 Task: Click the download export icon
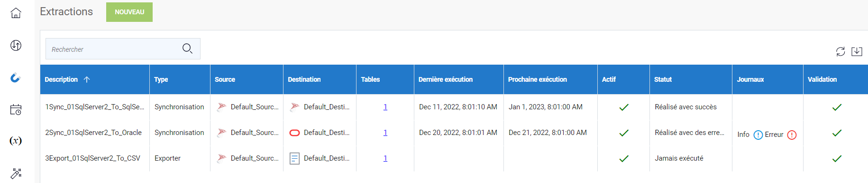[x=857, y=51]
